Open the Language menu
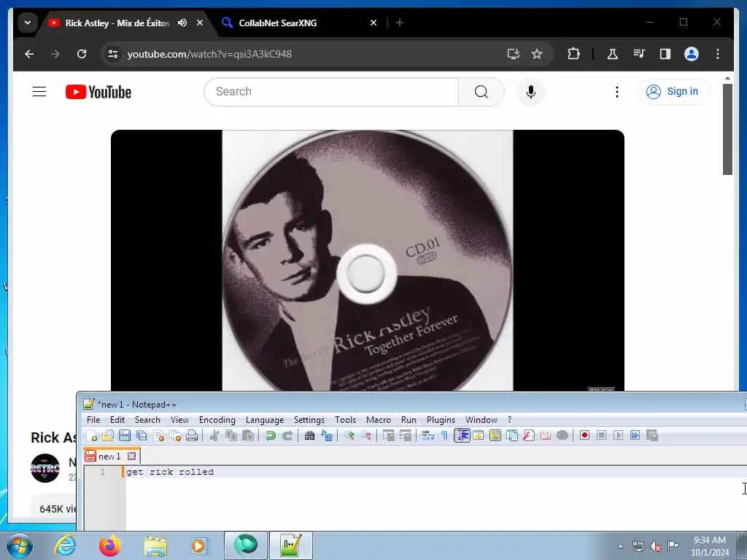Image resolution: width=747 pixels, height=560 pixels. click(265, 419)
